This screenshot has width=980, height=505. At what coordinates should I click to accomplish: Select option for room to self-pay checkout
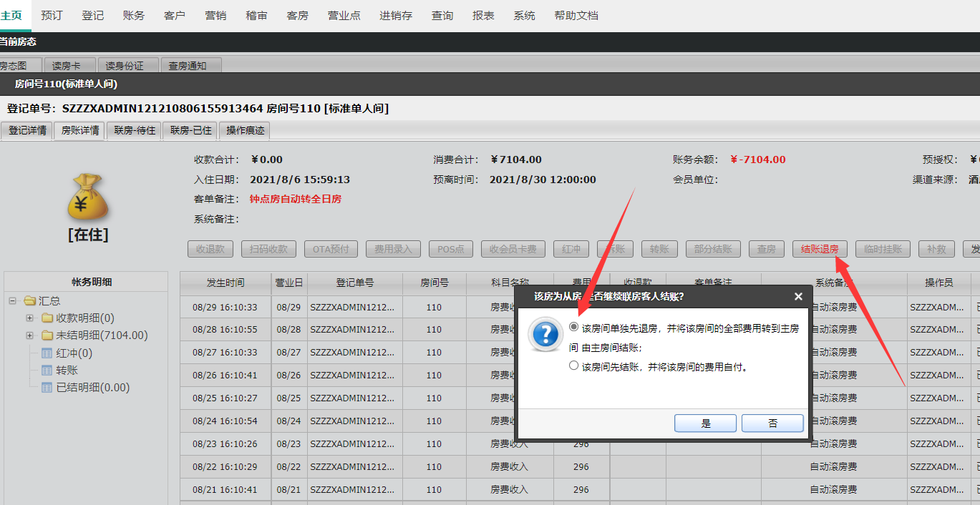(x=573, y=366)
